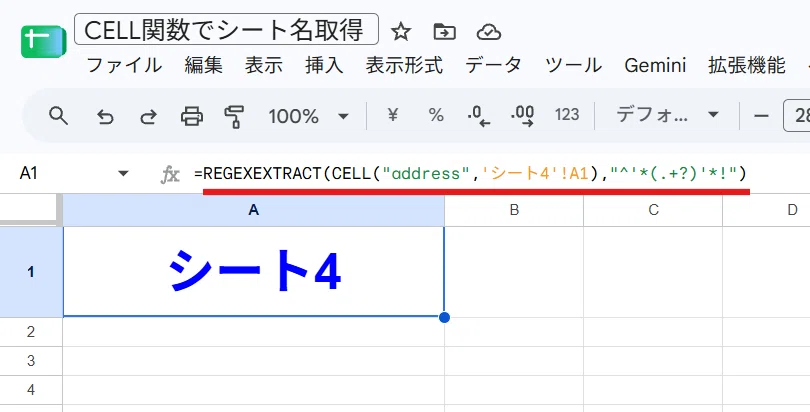Image resolution: width=810 pixels, height=412 pixels.
Task: Select column A header
Action: pyautogui.click(x=253, y=210)
